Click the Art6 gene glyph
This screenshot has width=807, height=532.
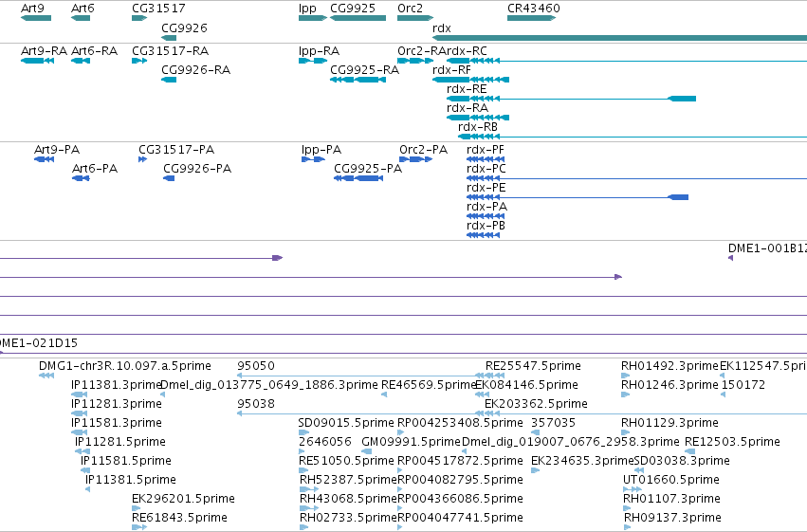point(81,18)
